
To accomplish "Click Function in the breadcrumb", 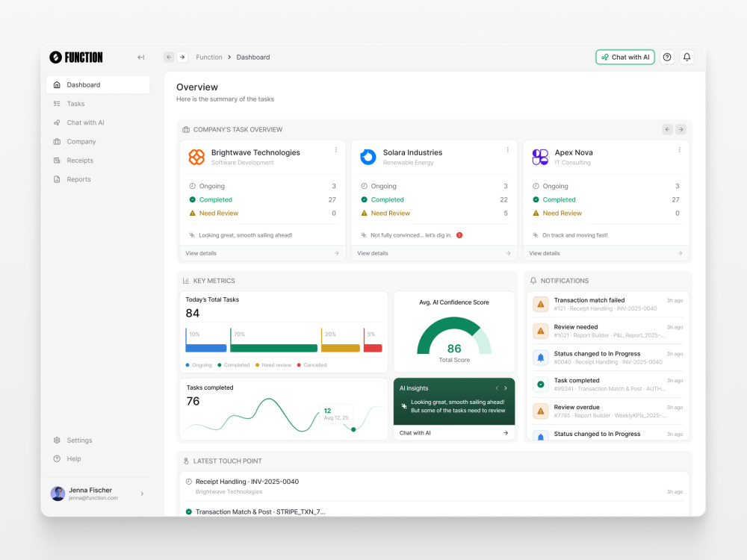I will coord(209,57).
